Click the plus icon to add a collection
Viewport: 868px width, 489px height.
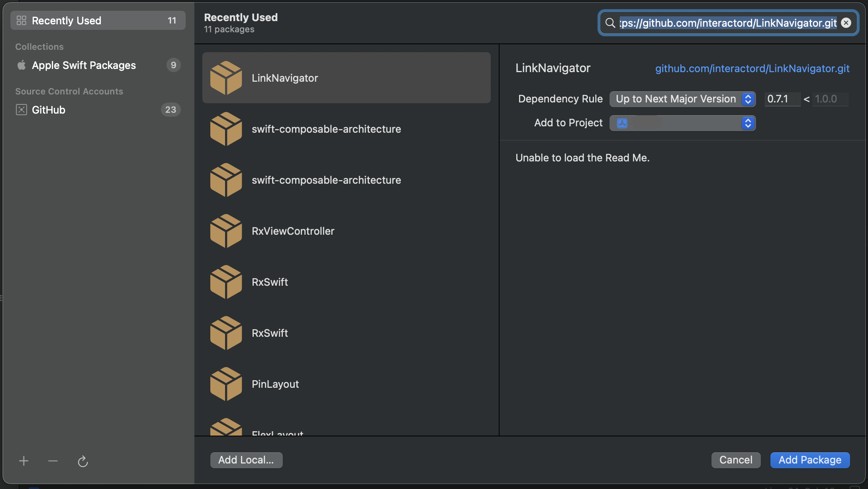pyautogui.click(x=24, y=461)
